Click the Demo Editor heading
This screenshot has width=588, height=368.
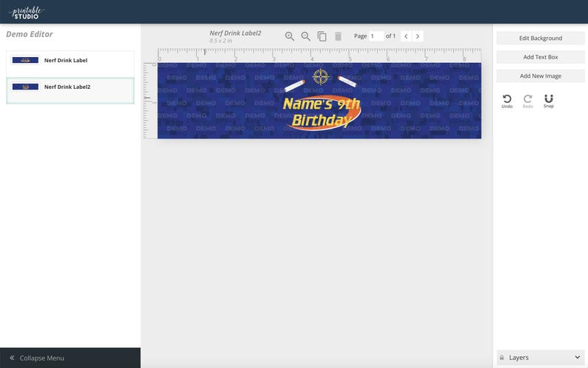point(29,34)
